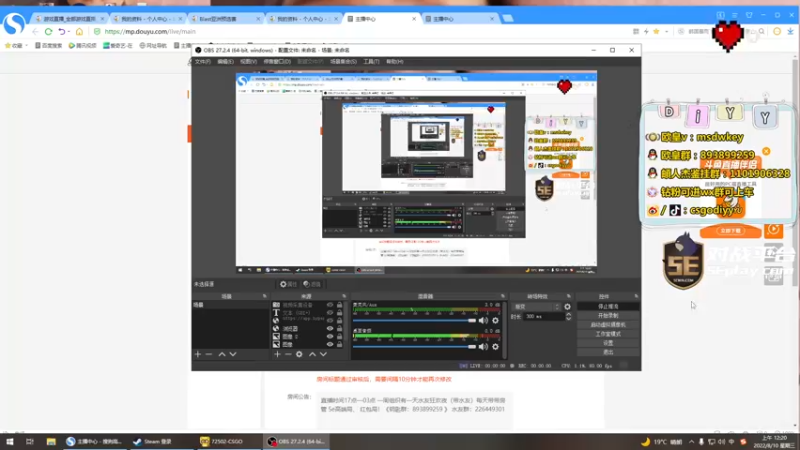Image resolution: width=800 pixels, height=450 pixels.
Task: Adjust transition duration with the stepper arrows
Action: (568, 316)
